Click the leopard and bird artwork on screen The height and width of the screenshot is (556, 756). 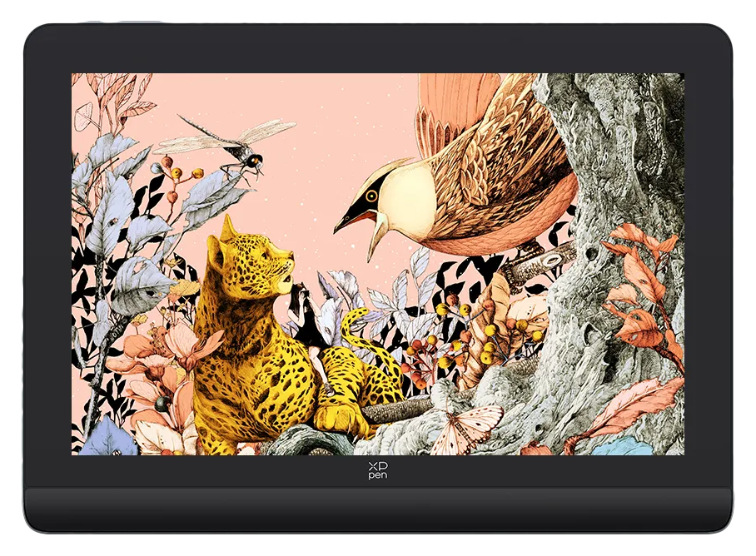[x=377, y=264]
